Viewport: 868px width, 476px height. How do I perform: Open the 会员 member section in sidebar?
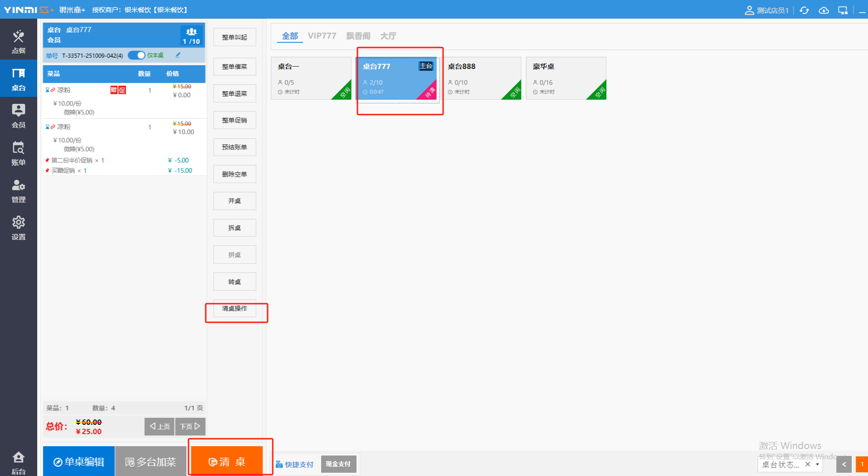point(19,116)
